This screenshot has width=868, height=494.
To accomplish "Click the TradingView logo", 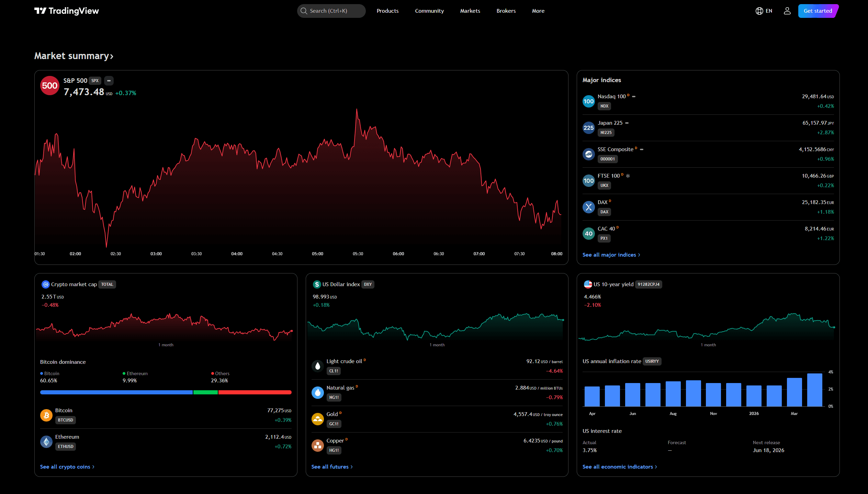I will [67, 11].
